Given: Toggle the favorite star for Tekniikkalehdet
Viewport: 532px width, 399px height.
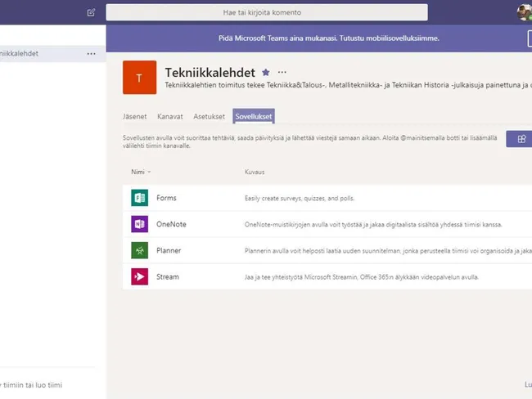Looking at the screenshot, I should [x=265, y=73].
